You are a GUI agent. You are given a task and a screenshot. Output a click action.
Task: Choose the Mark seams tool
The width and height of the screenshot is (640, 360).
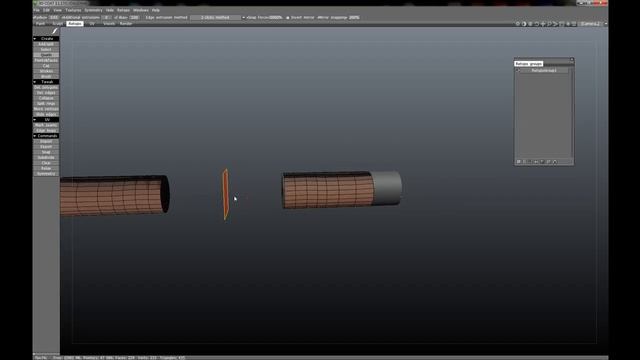(46, 125)
